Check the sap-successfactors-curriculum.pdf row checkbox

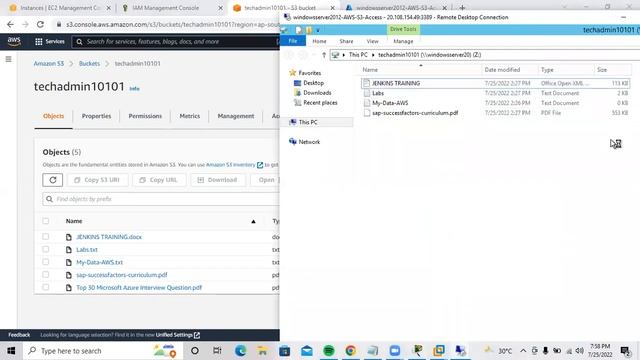[x=46, y=275]
